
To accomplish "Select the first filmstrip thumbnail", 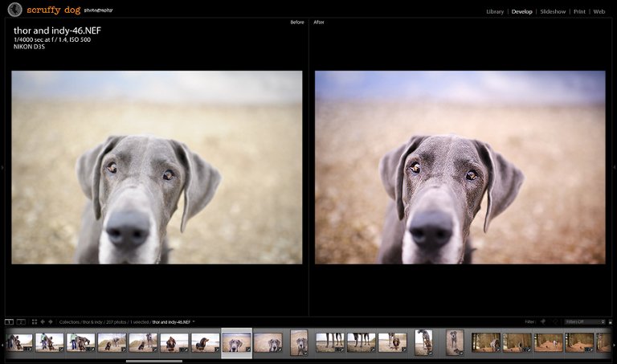I will (19, 342).
